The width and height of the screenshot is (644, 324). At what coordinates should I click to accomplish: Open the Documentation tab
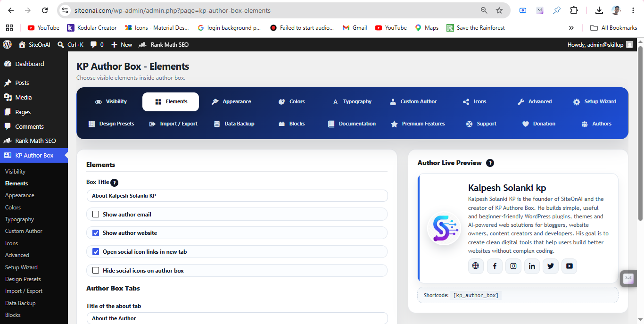point(352,124)
